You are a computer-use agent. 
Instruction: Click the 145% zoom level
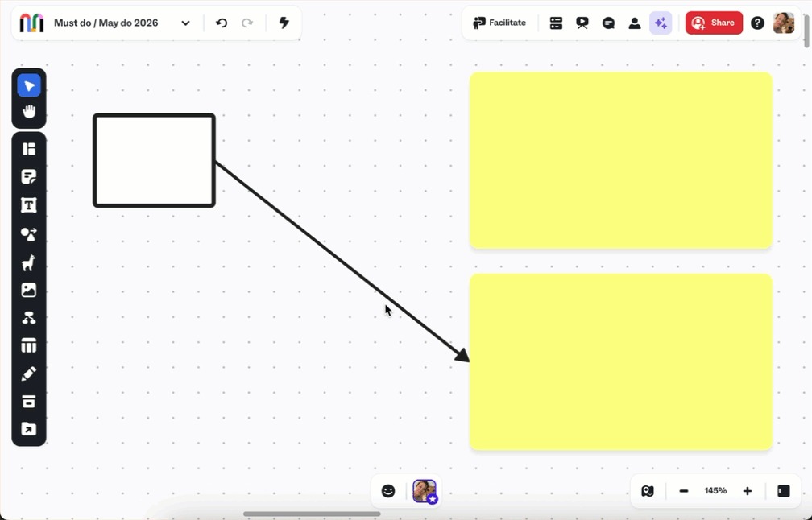pos(715,490)
